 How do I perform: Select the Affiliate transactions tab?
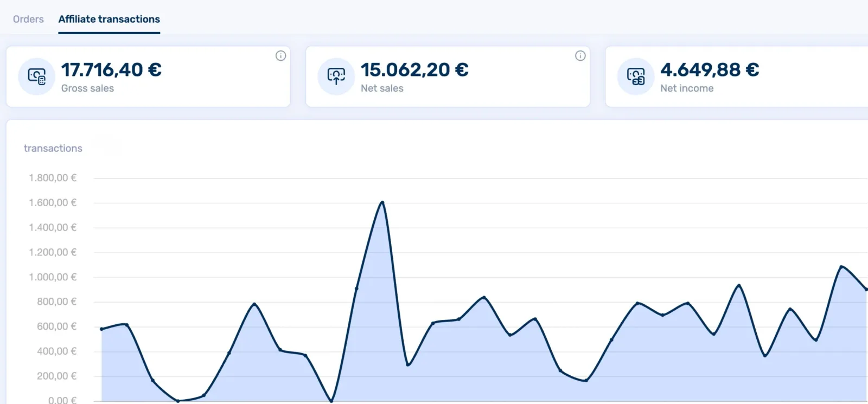pyautogui.click(x=109, y=19)
